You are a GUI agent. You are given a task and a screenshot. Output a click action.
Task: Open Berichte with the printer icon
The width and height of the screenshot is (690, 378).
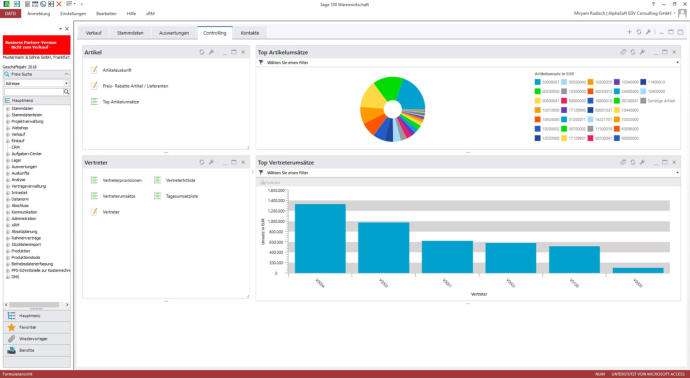click(x=37, y=350)
